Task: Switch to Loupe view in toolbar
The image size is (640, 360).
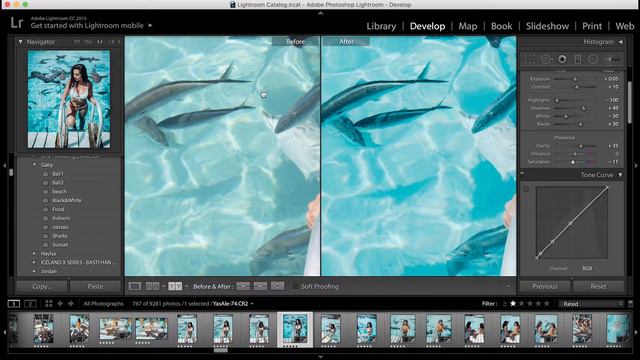Action: (x=134, y=286)
